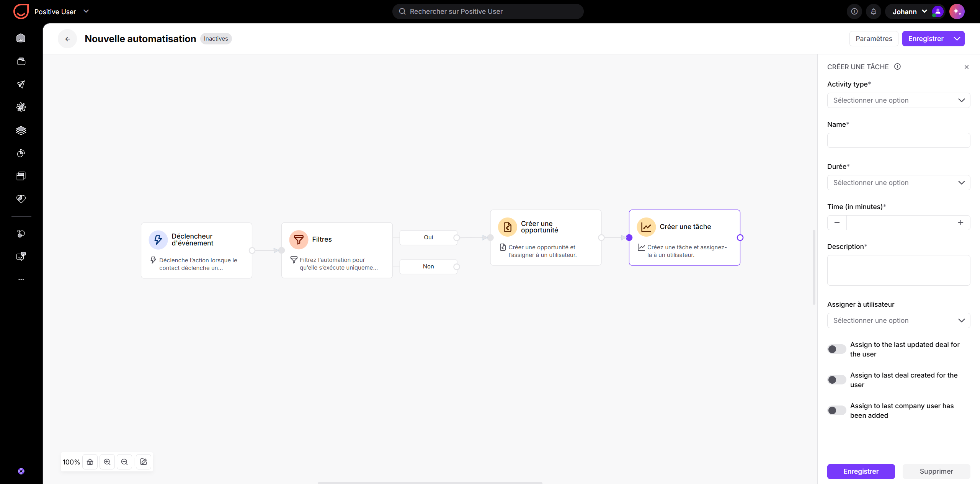Open the help info icon in top bar
The image size is (980, 484).
click(854, 11)
